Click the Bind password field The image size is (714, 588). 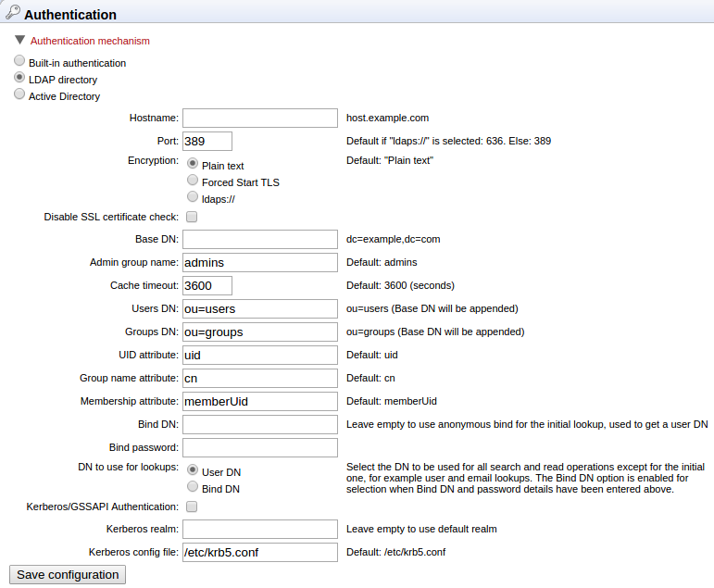[x=259, y=447]
